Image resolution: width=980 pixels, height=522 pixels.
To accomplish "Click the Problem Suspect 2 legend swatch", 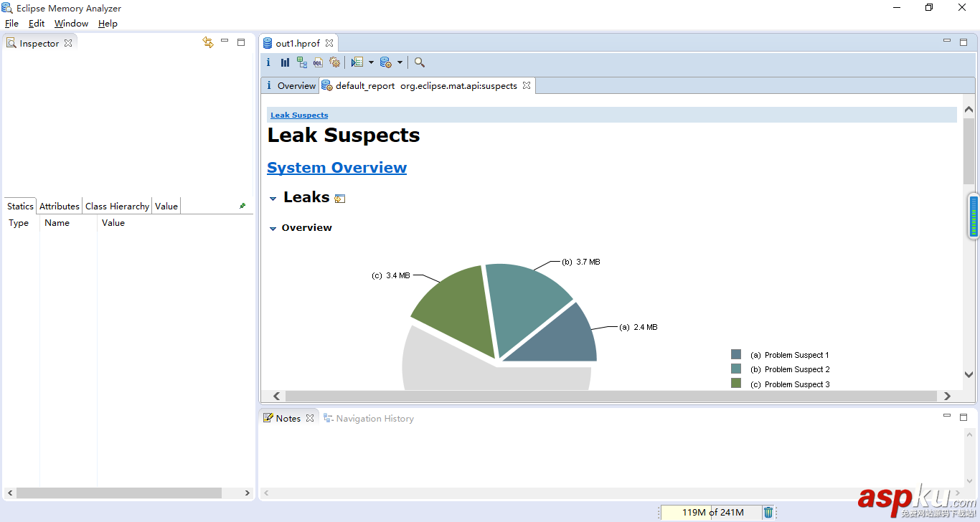I will (736, 369).
